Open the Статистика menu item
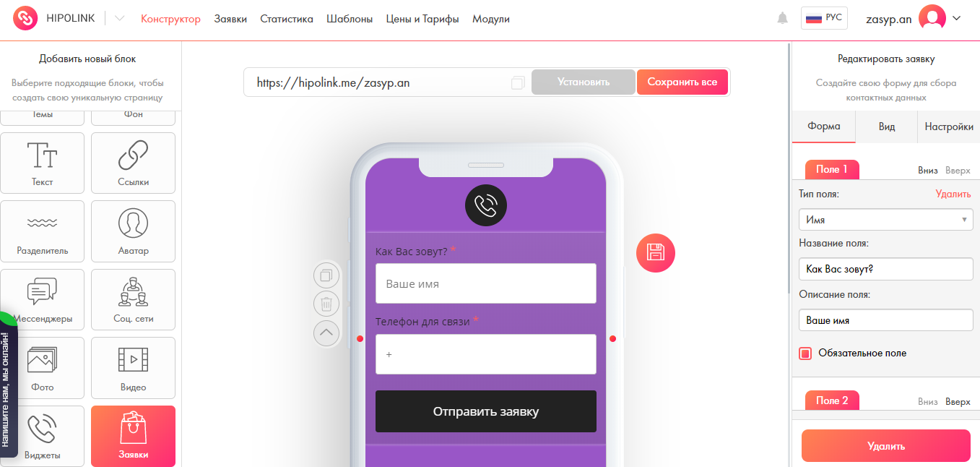This screenshot has height=467, width=980. pyautogui.click(x=287, y=20)
